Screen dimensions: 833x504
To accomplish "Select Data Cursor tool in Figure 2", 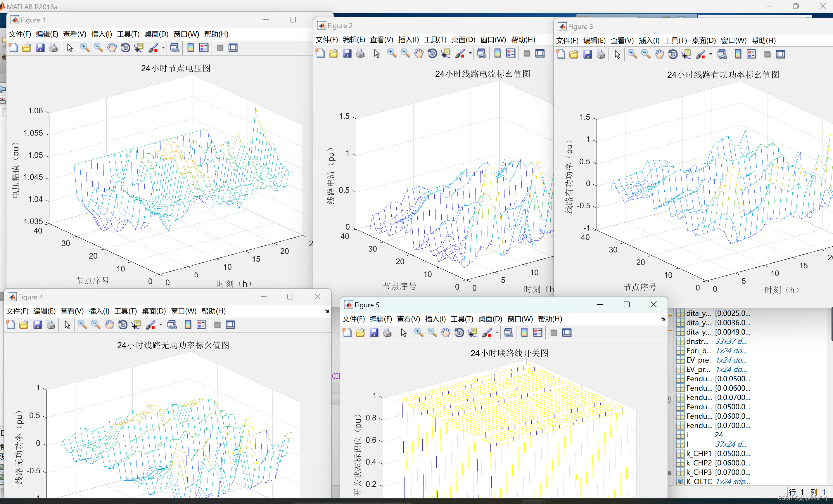I will point(445,53).
